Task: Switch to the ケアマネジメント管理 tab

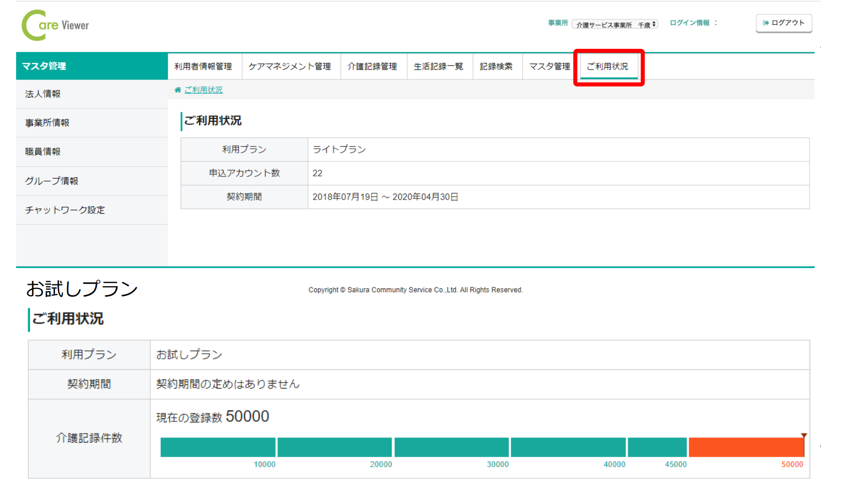Action: click(290, 67)
